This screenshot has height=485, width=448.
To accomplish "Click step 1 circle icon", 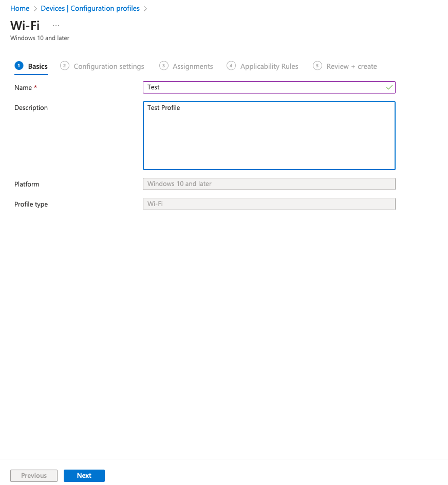I will pos(19,66).
